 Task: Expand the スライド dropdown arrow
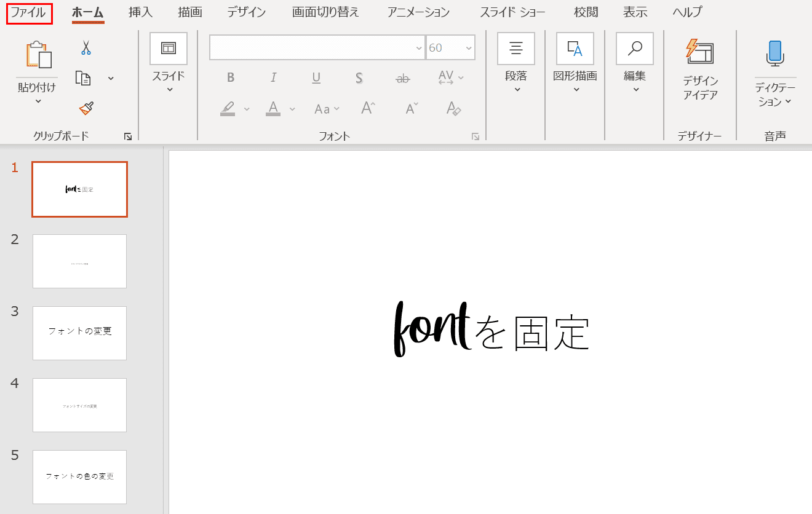tap(170, 89)
